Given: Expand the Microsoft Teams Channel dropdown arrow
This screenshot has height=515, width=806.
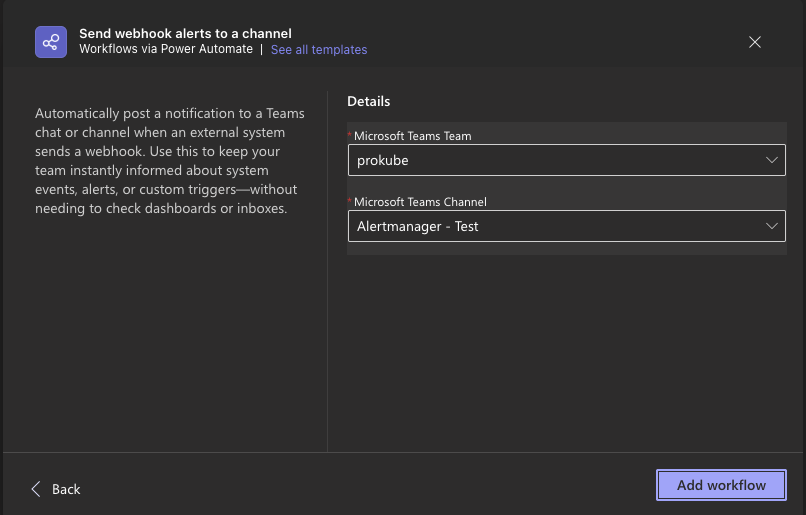Looking at the screenshot, I should coord(772,226).
